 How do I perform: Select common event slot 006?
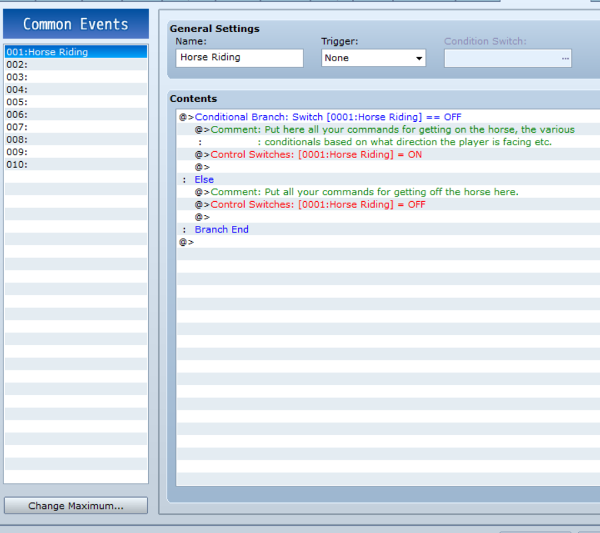76,114
